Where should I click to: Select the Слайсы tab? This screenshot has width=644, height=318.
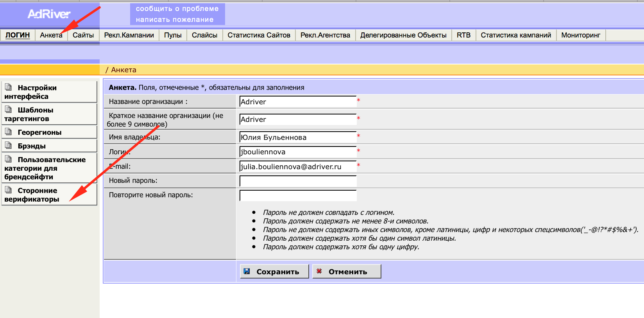[x=204, y=35]
